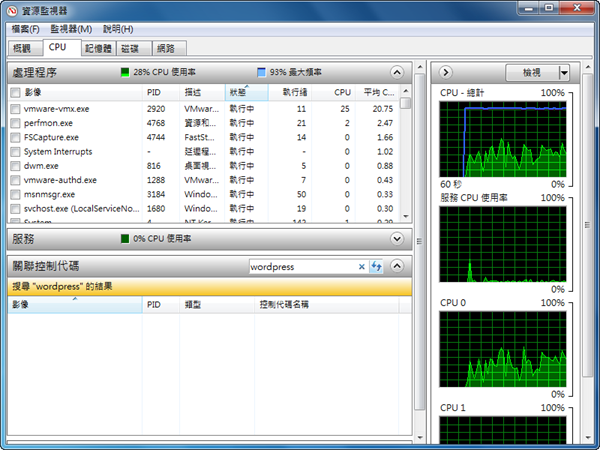Click the refresh search icon beside wordpress field

376,266
